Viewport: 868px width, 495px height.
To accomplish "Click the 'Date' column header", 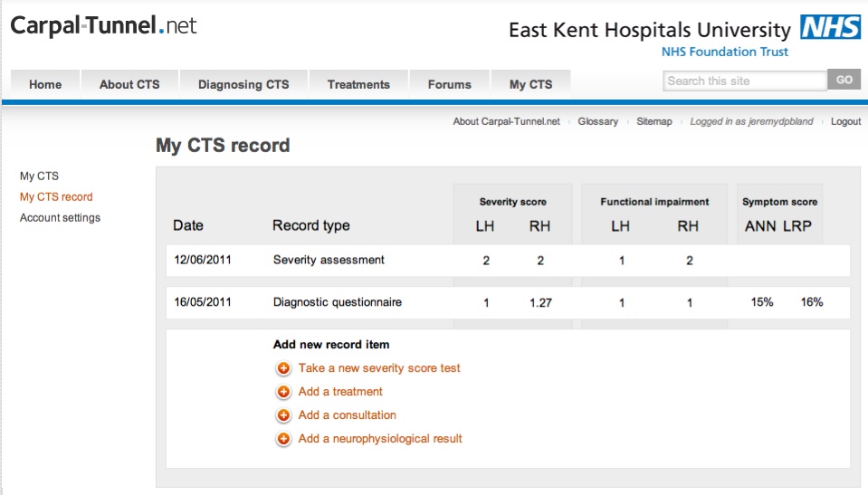I will (188, 226).
